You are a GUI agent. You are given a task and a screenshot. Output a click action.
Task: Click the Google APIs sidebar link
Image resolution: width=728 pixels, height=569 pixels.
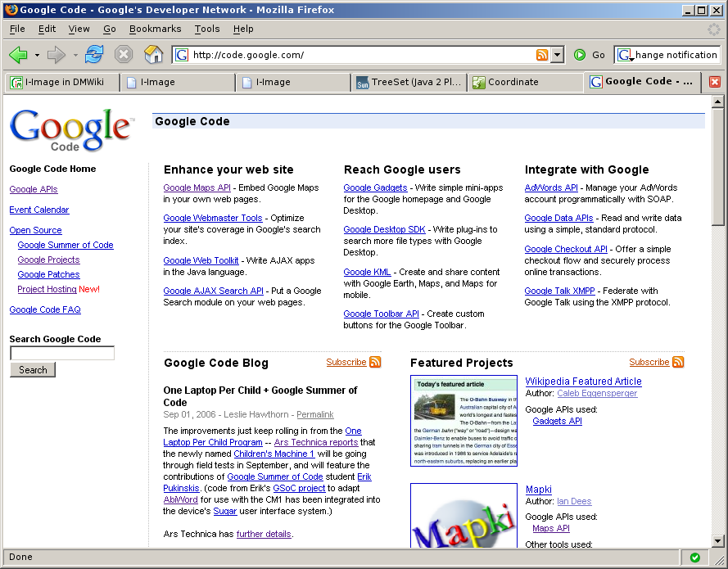34,189
